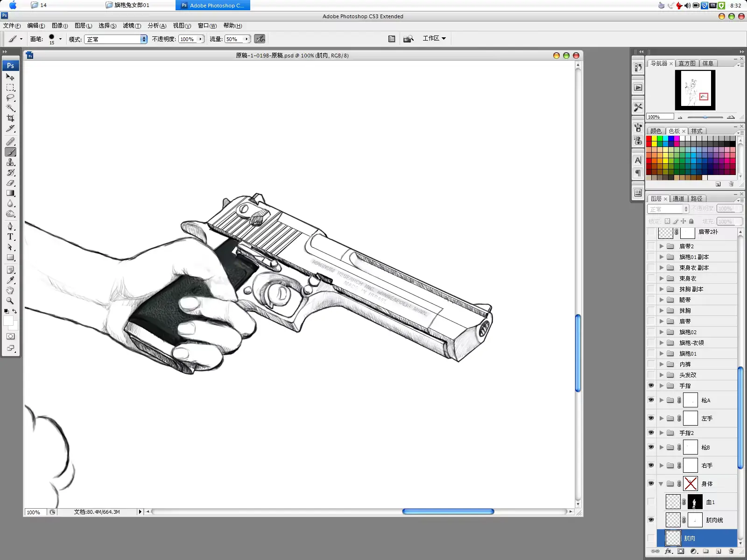This screenshot has width=747, height=560.
Task: Select the Slice tool
Action: pyautogui.click(x=10, y=128)
